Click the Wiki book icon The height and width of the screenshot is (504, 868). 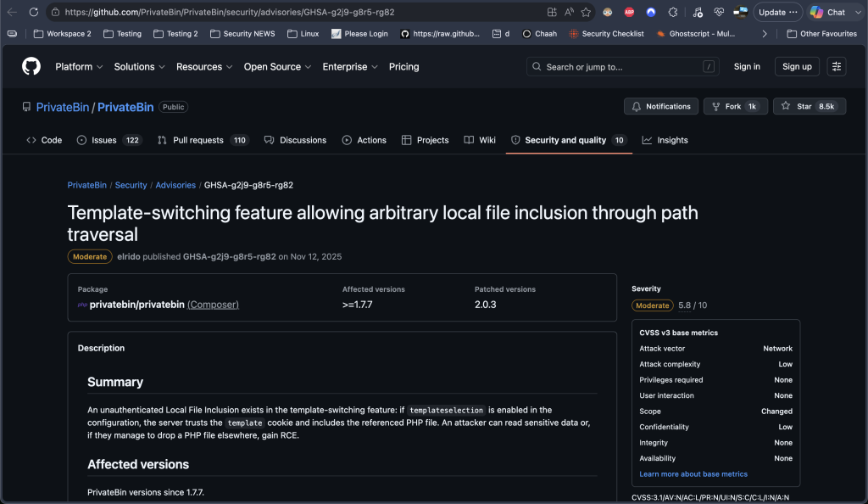pyautogui.click(x=469, y=140)
